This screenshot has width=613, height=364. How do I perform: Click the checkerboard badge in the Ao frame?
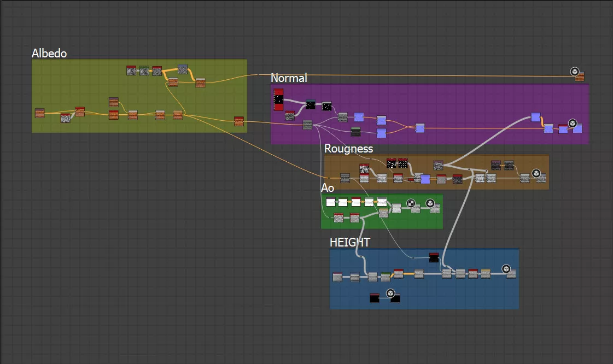click(x=411, y=203)
